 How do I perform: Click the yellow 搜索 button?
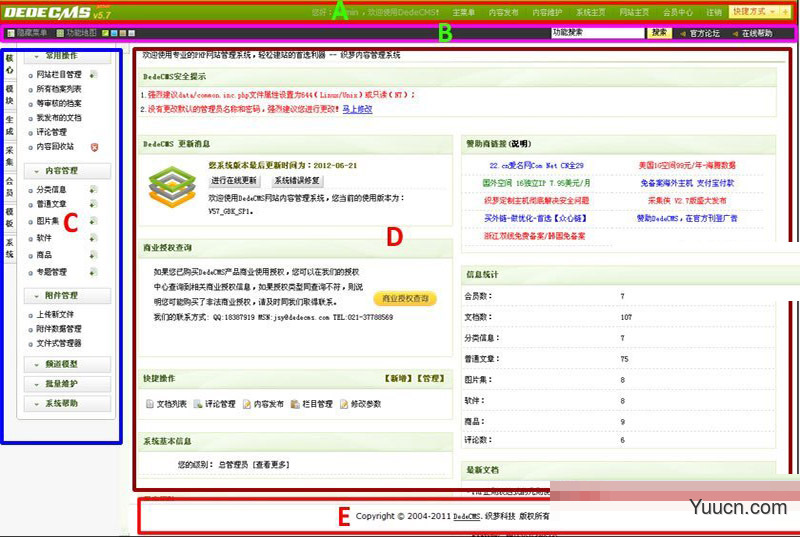(x=659, y=33)
